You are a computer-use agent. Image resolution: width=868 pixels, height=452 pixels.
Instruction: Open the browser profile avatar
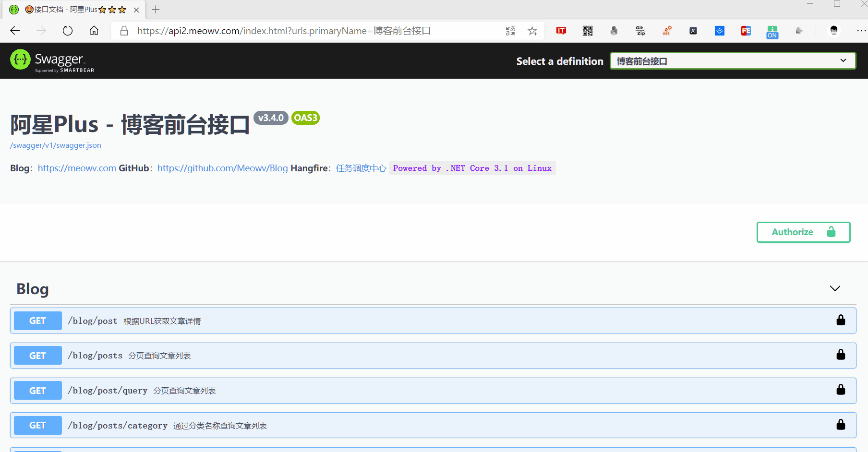tap(834, 31)
